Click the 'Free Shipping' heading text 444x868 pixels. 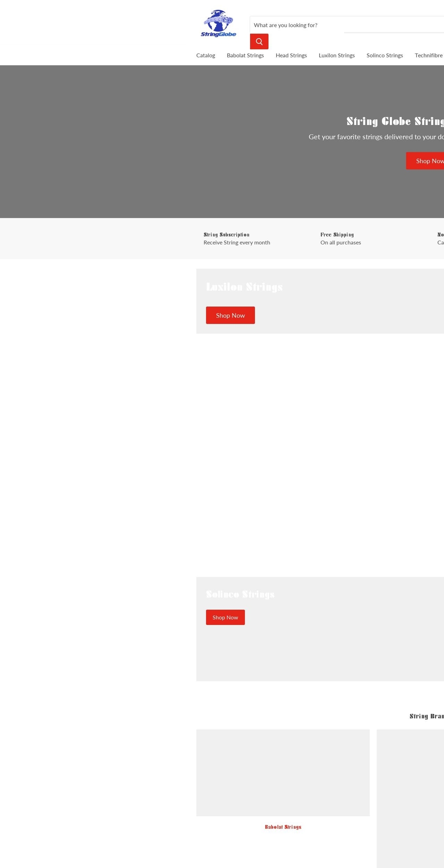(337, 235)
